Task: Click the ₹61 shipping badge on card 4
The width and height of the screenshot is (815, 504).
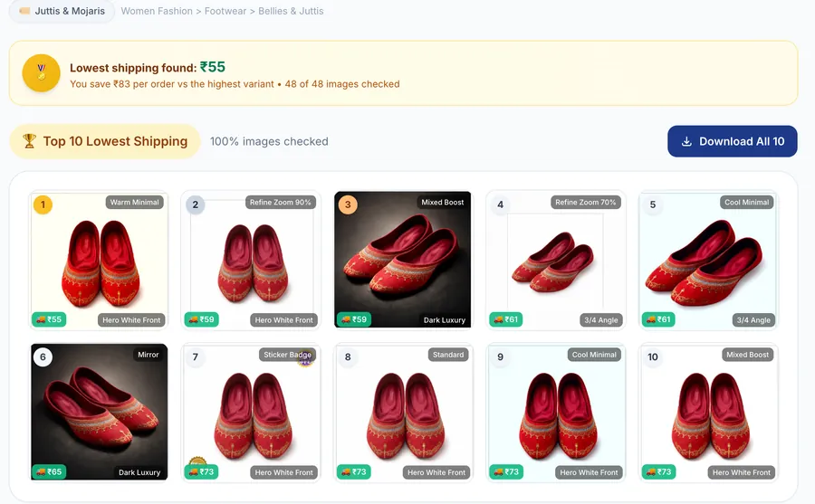Action: [x=505, y=319]
